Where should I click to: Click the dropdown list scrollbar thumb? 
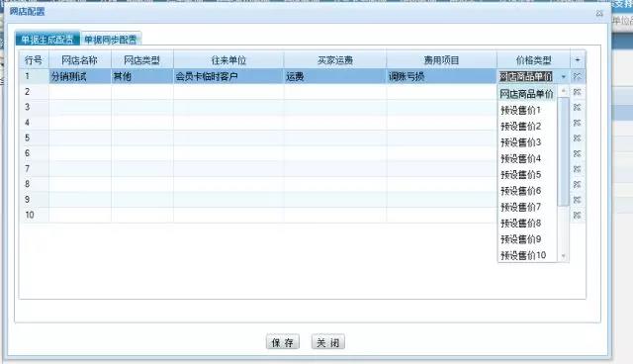click(564, 151)
